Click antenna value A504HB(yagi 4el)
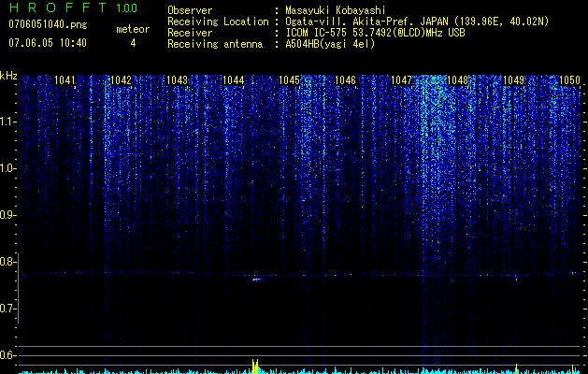Screen dimensions: 588x374 pos(330,44)
